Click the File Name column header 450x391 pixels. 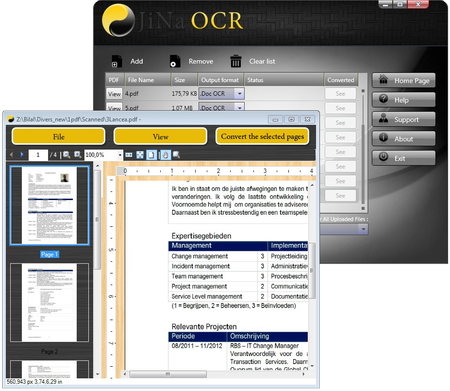[147, 80]
